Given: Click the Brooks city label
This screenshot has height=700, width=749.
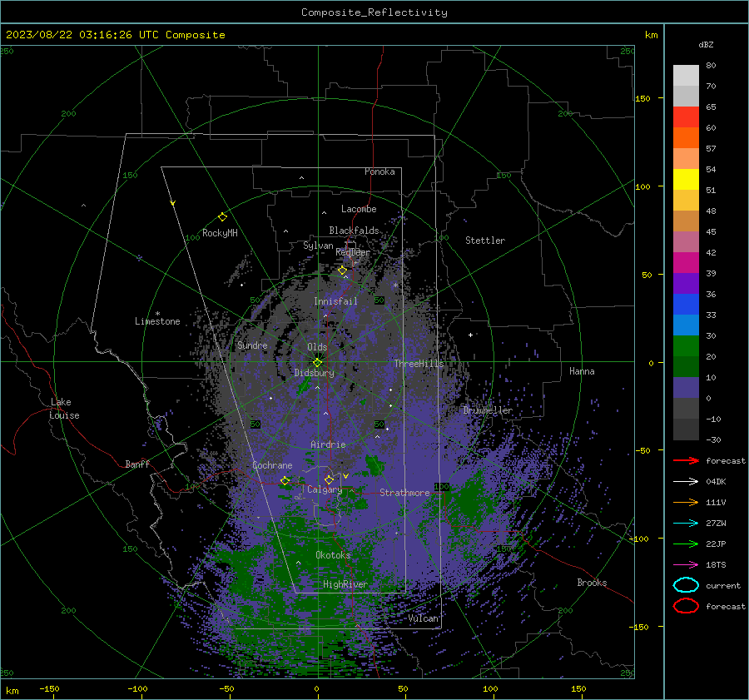Looking at the screenshot, I should [592, 583].
